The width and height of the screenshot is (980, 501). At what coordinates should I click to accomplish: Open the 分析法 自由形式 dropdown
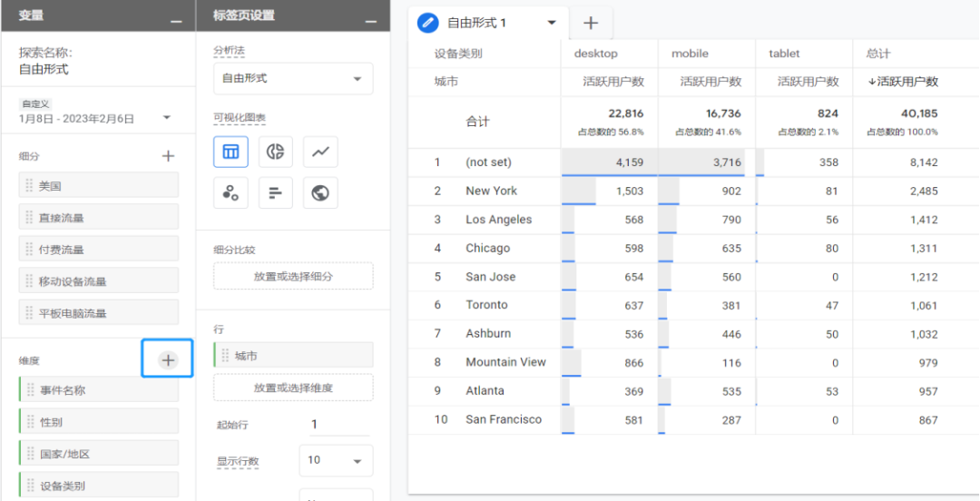pos(293,79)
